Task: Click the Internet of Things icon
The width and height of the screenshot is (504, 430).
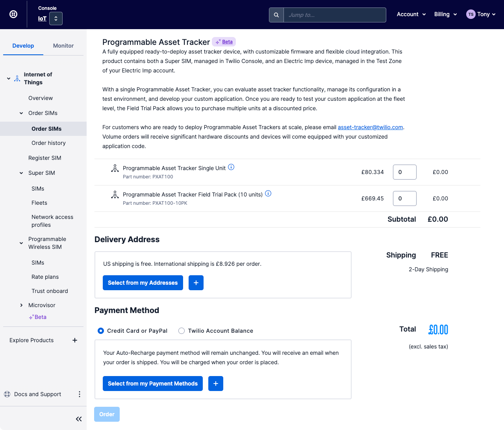Action: (17, 78)
